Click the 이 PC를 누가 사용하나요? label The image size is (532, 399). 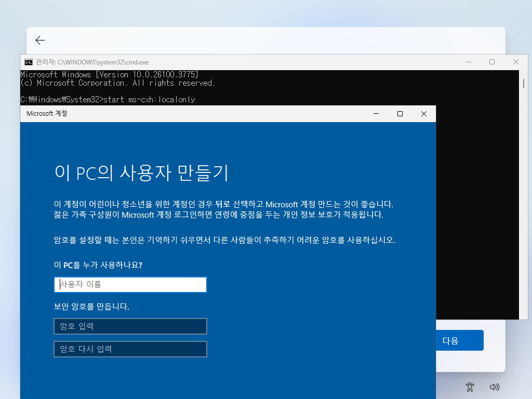pyautogui.click(x=98, y=265)
